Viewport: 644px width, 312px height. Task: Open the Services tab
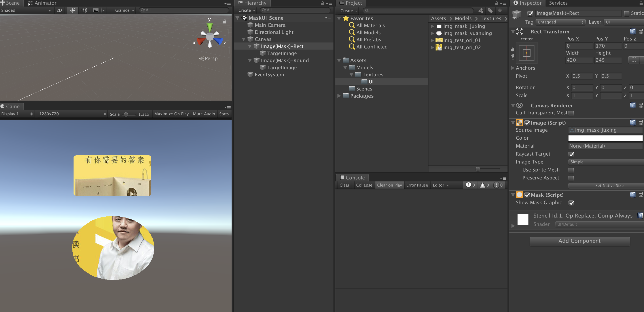(558, 3)
